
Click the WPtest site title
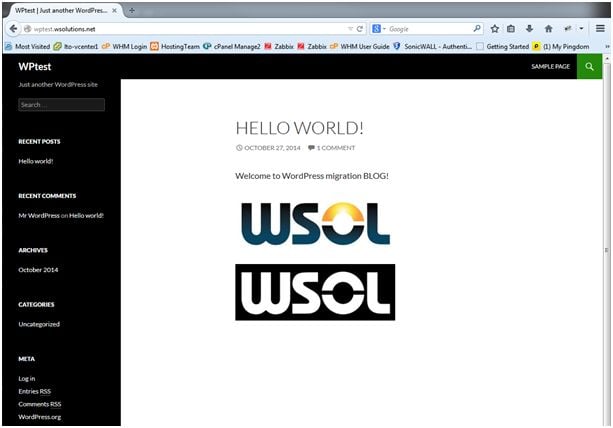(x=35, y=66)
